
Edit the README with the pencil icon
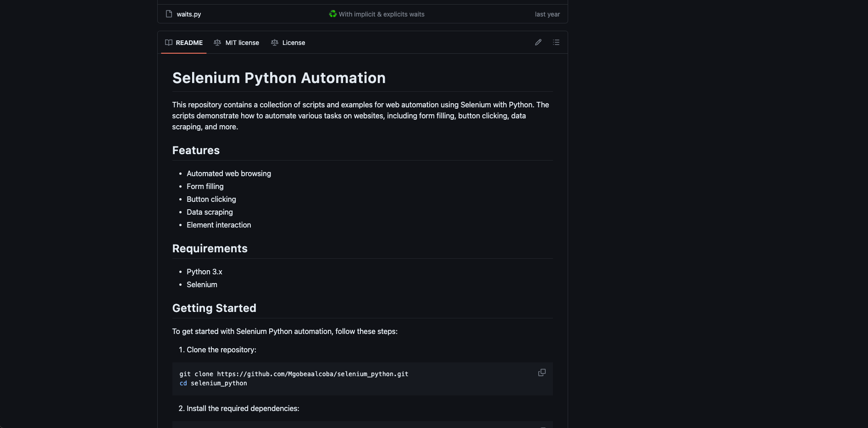pos(538,42)
